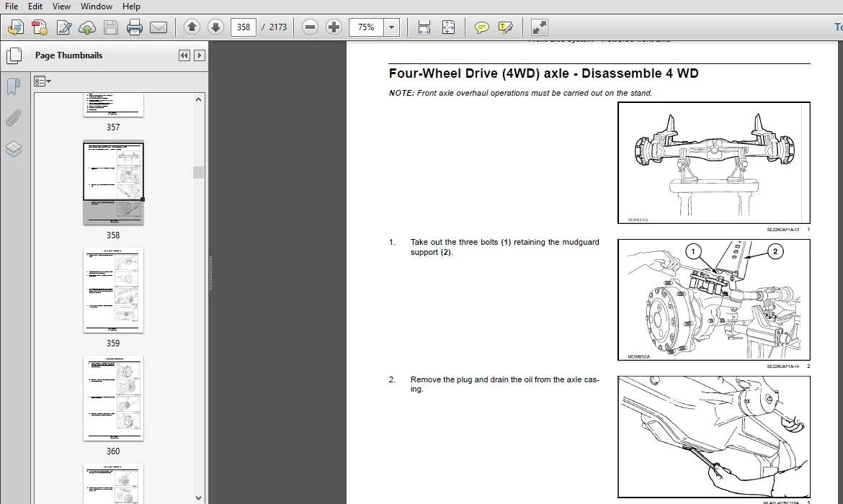The image size is (843, 504).
Task: Click the thumbnail panel scrollbar thumb
Action: (198, 172)
